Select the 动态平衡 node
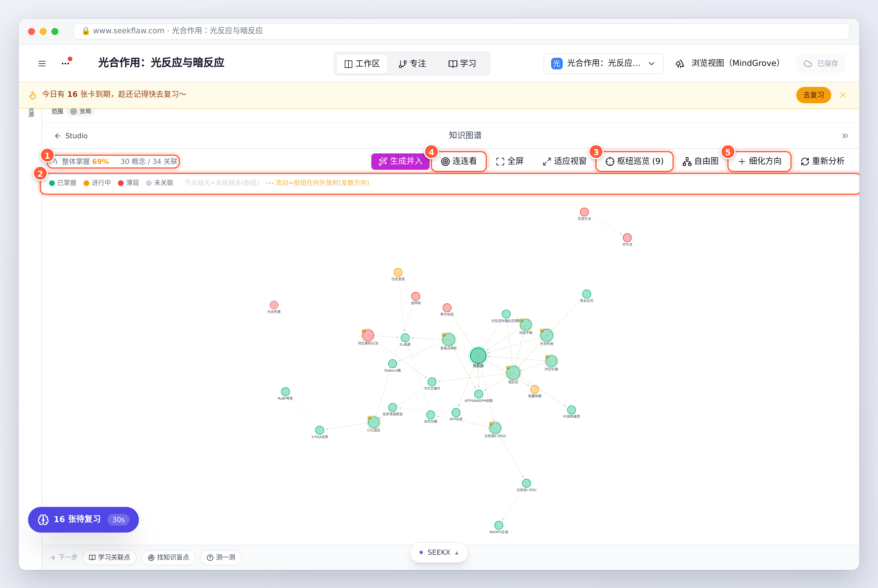The image size is (878, 588). [526, 324]
